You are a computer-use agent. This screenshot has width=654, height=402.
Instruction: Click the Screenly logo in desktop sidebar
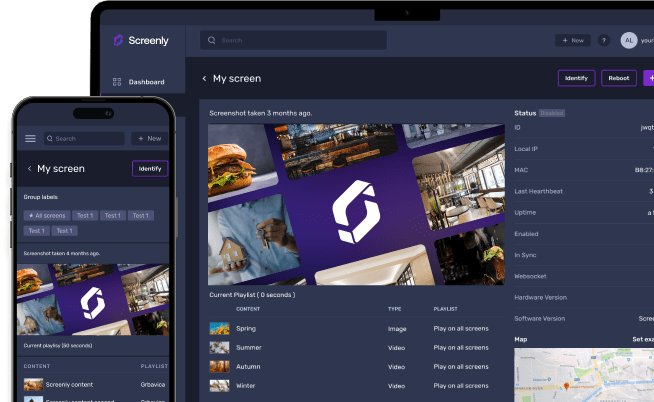click(138, 40)
